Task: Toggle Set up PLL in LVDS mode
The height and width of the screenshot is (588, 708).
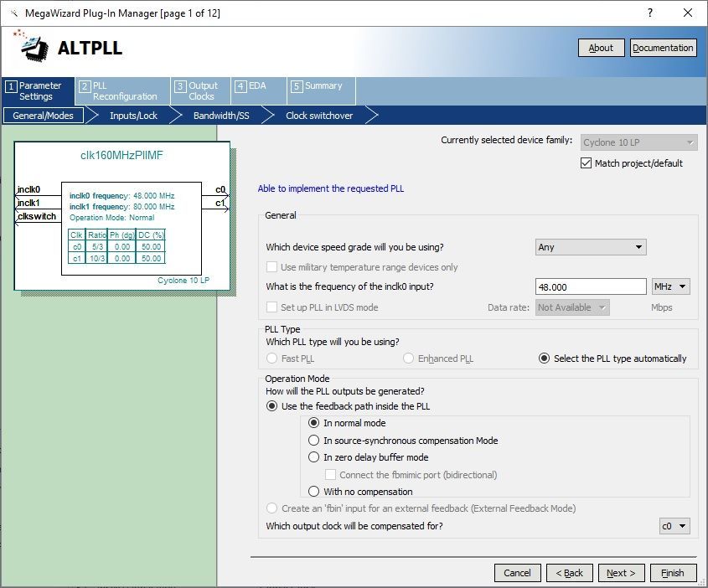Action: (271, 307)
